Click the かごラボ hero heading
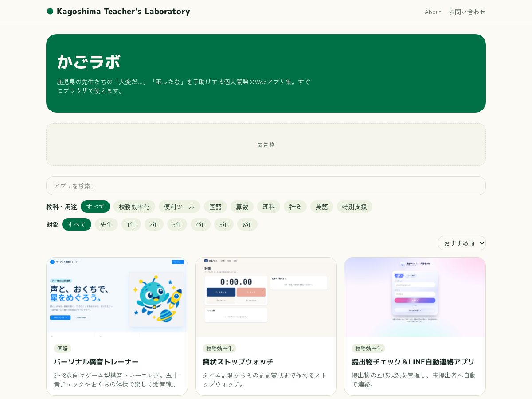This screenshot has height=399, width=532. tap(89, 62)
